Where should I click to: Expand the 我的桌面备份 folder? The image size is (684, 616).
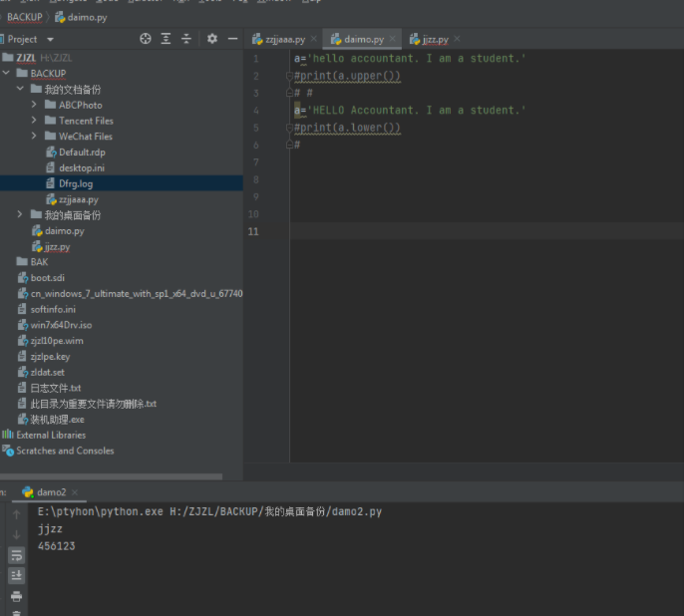[22, 215]
